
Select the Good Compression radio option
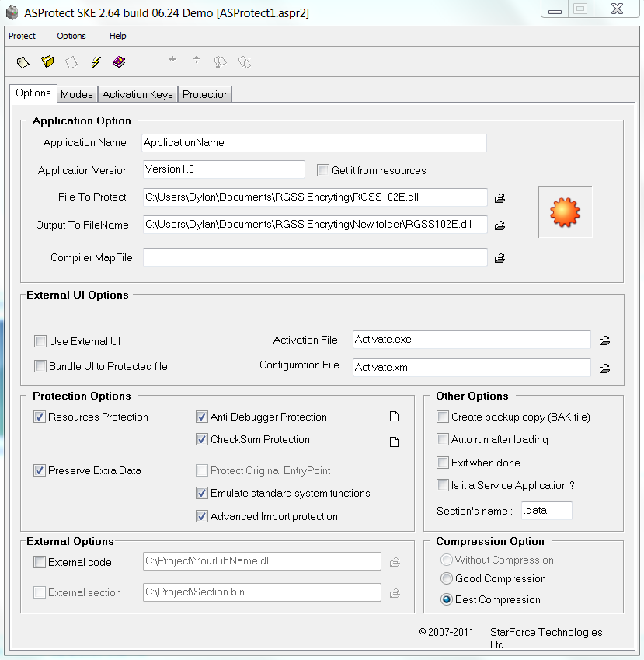(x=447, y=578)
